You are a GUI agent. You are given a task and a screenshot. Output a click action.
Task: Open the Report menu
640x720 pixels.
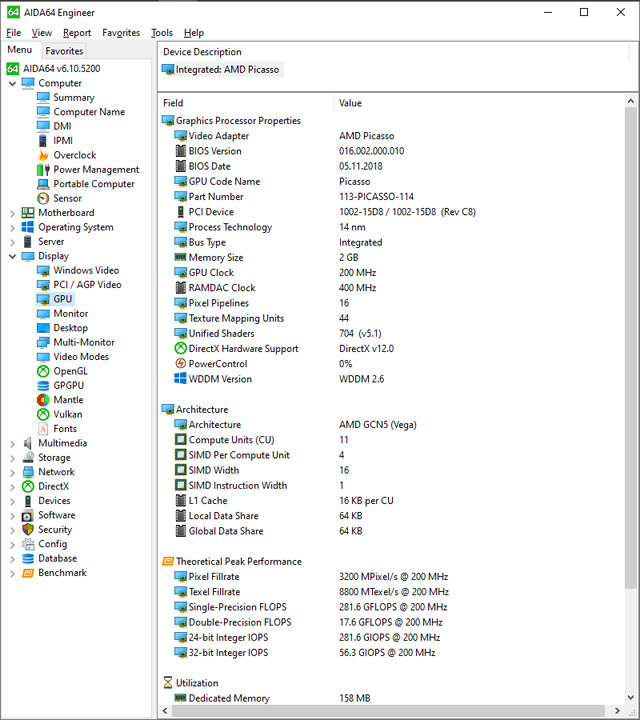coord(77,33)
